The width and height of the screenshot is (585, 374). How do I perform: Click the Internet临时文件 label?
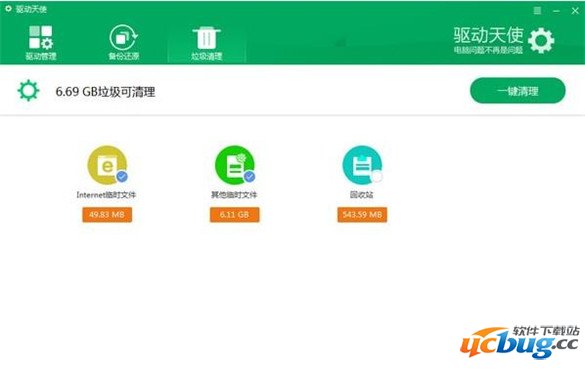[x=106, y=195]
